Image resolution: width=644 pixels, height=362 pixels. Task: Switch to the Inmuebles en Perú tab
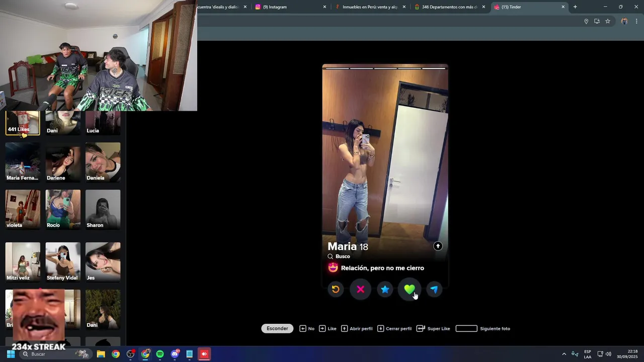click(370, 7)
